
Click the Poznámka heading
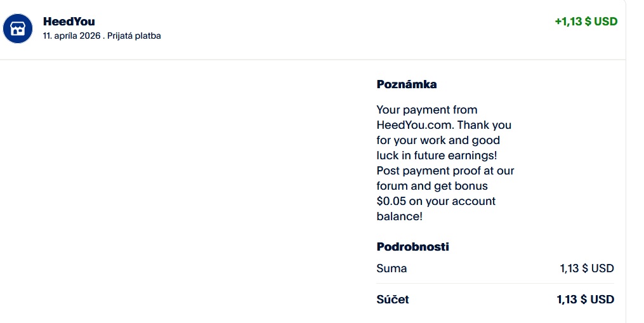coord(407,84)
